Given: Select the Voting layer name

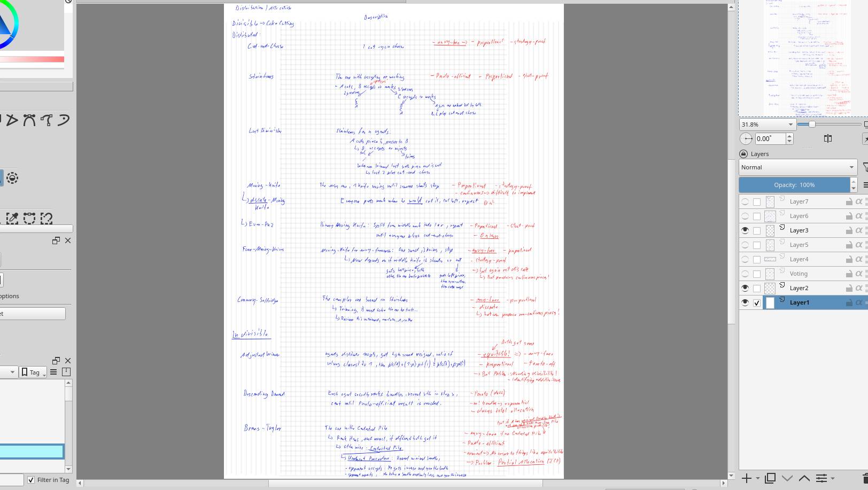Looking at the screenshot, I should (799, 274).
